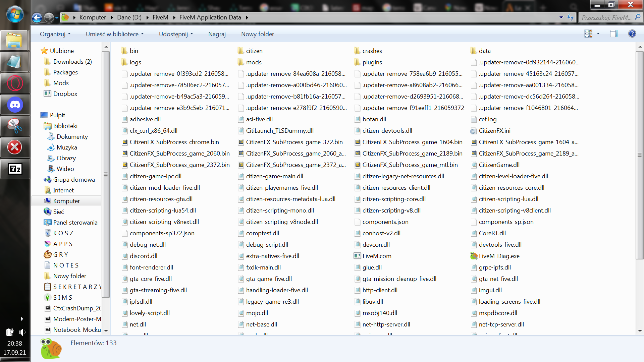The image size is (644, 362).
Task: Open the Snipping Tool taskbar icon
Action: pyautogui.click(x=15, y=126)
